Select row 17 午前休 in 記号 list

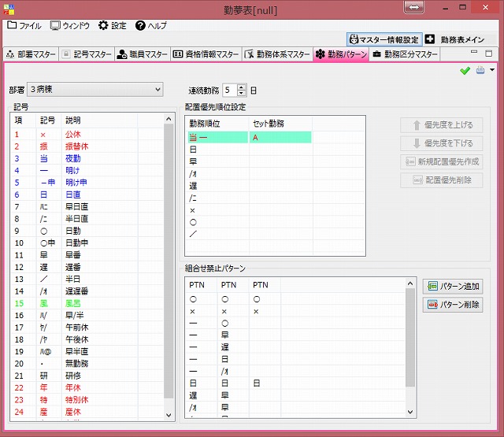click(87, 328)
